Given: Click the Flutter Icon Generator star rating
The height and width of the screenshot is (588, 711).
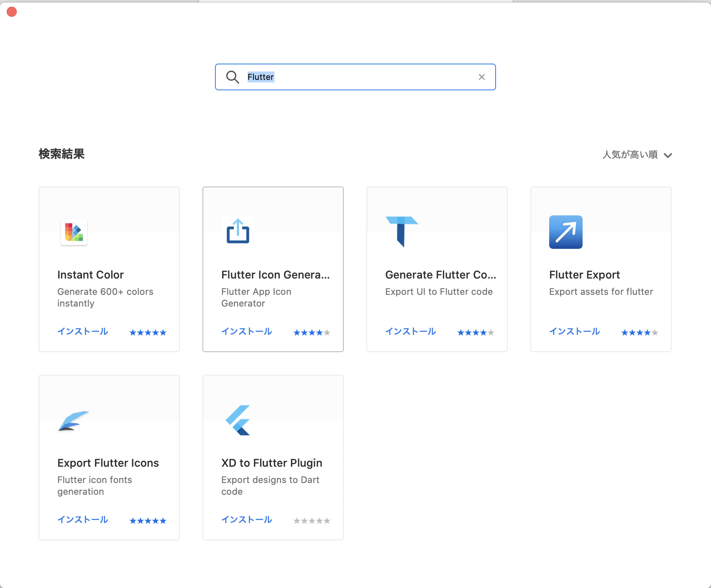Looking at the screenshot, I should tap(312, 332).
